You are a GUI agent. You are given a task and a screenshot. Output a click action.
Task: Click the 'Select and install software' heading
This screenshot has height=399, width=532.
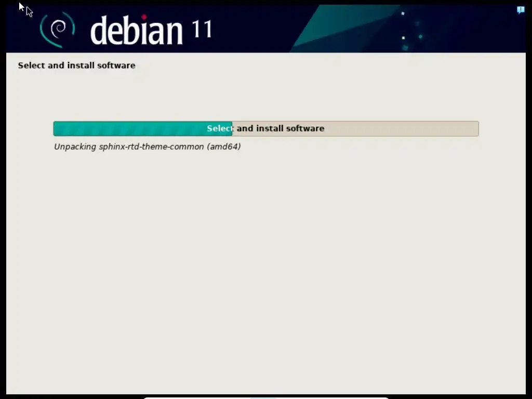(x=77, y=65)
